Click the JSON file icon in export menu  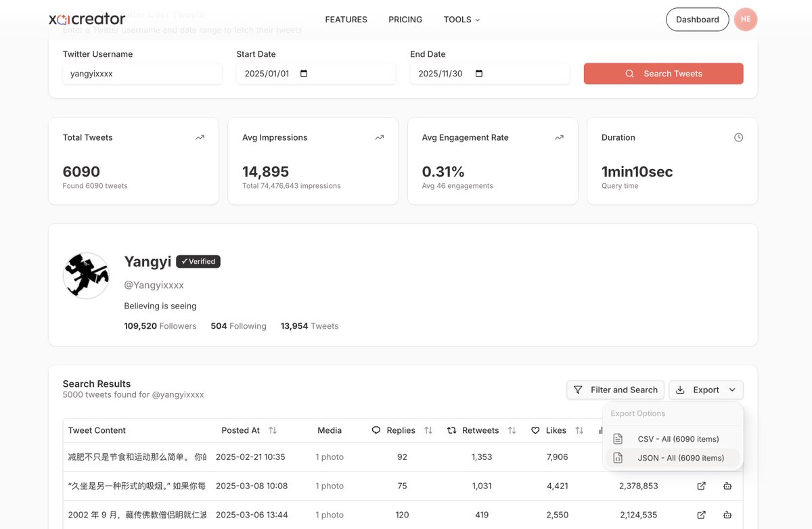click(618, 458)
